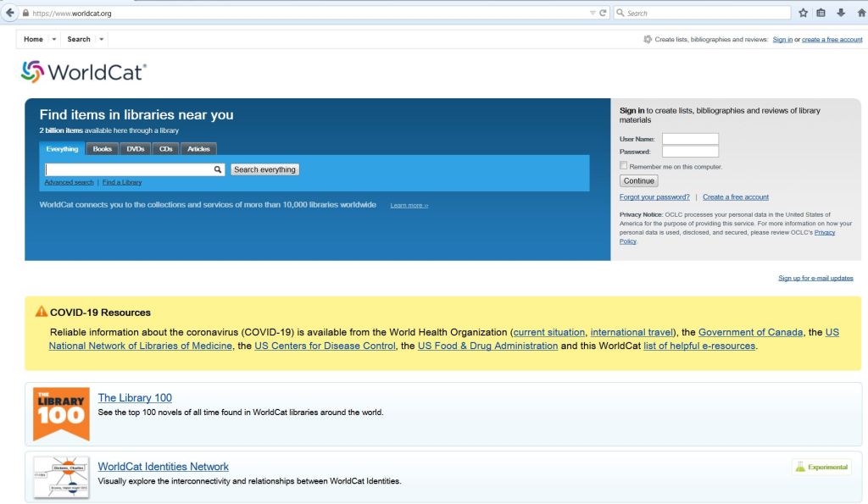Click the User Name input field
The width and height of the screenshot is (868, 504).
coord(690,139)
